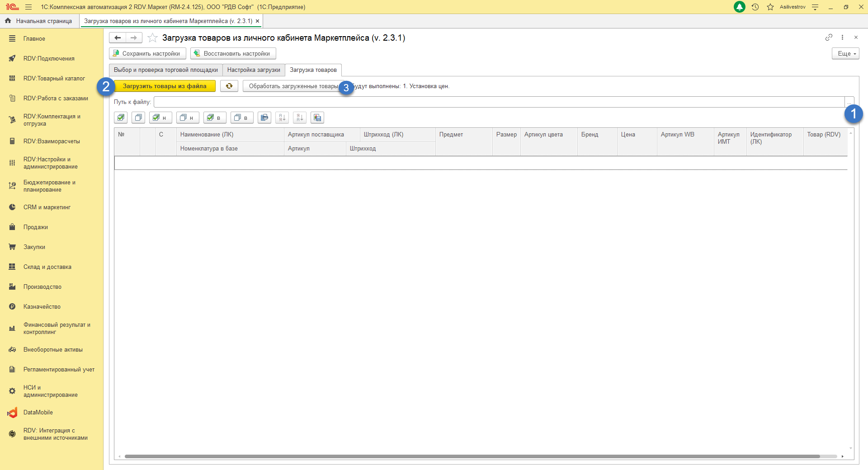
Task: Close the Загрузка товаров tab
Action: coord(257,21)
